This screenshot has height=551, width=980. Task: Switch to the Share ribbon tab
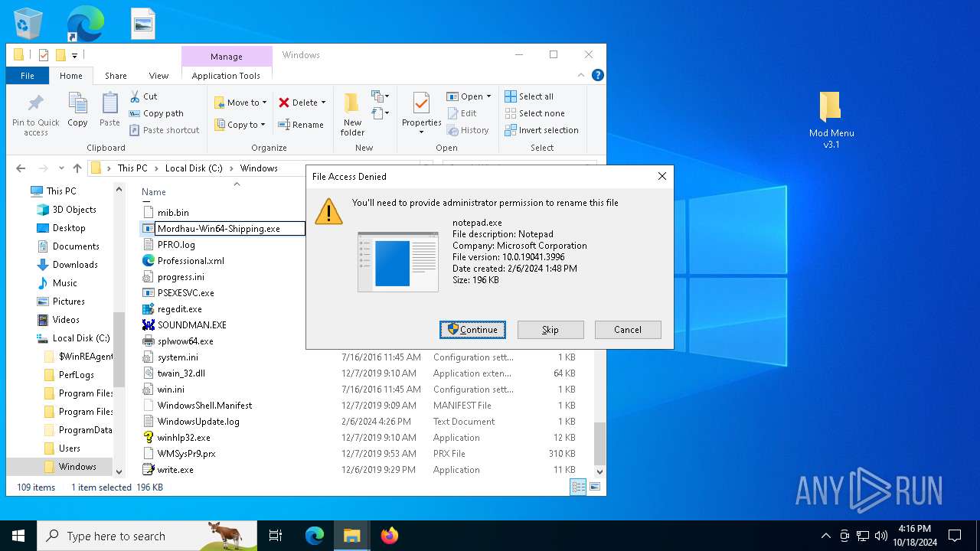point(116,76)
